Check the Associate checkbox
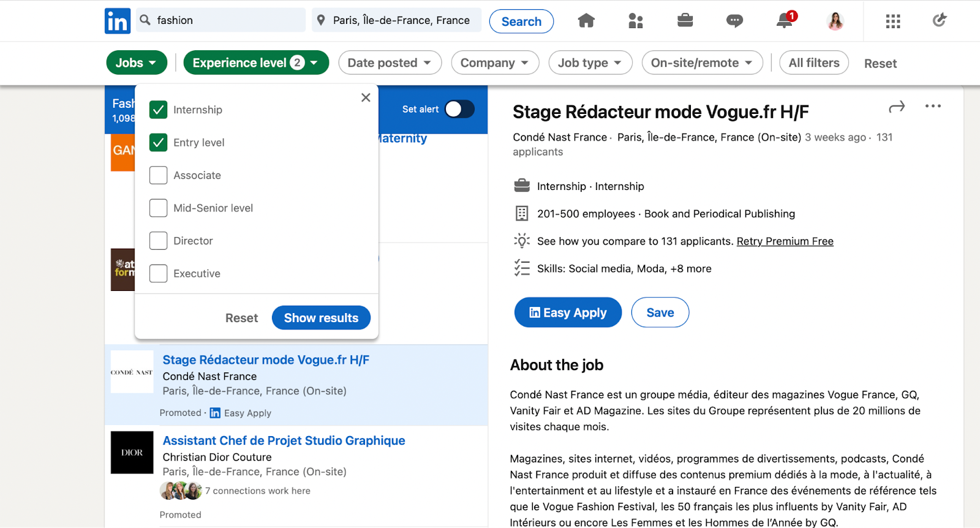The image size is (980, 528). (158, 175)
